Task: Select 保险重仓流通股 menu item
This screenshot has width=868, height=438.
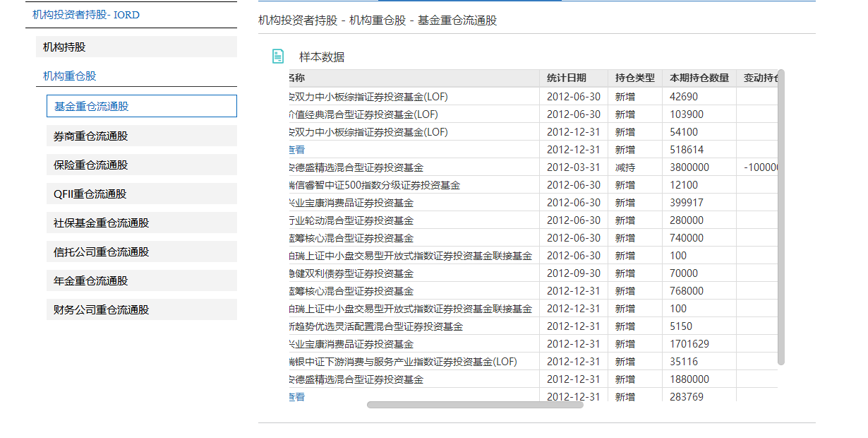Action: [142, 165]
